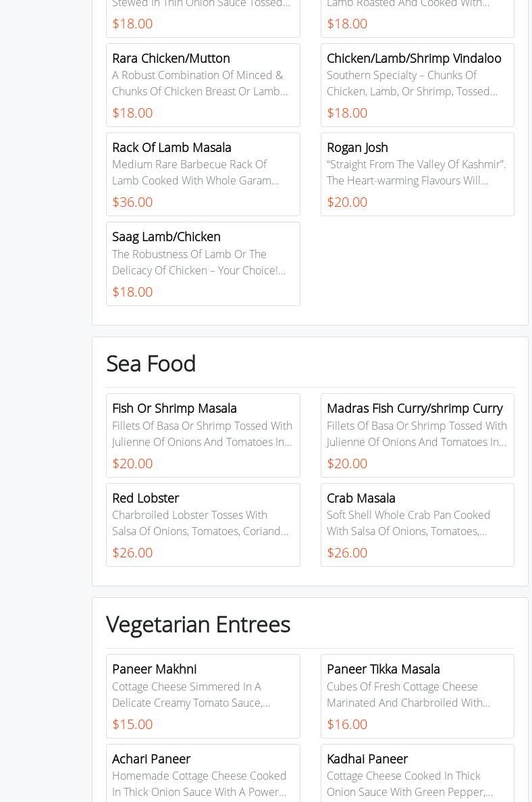The height and width of the screenshot is (802, 532).
Task: Choose the Rogan Josh item
Action: pyautogui.click(x=357, y=147)
